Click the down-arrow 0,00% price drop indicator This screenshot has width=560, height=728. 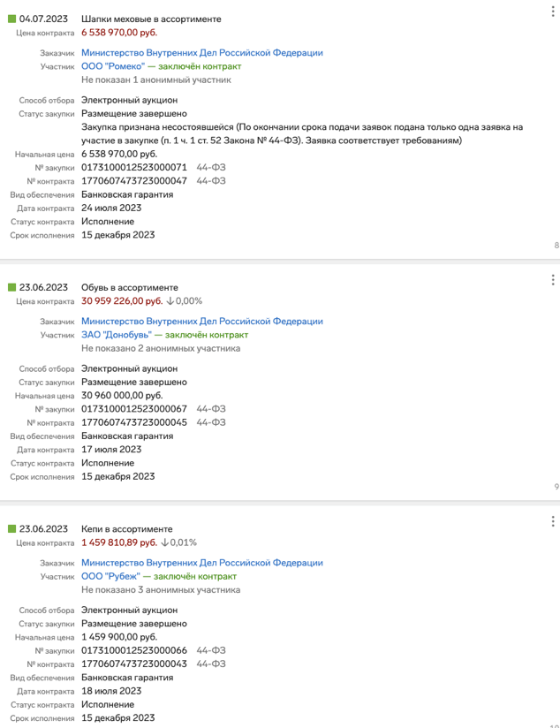185,301
